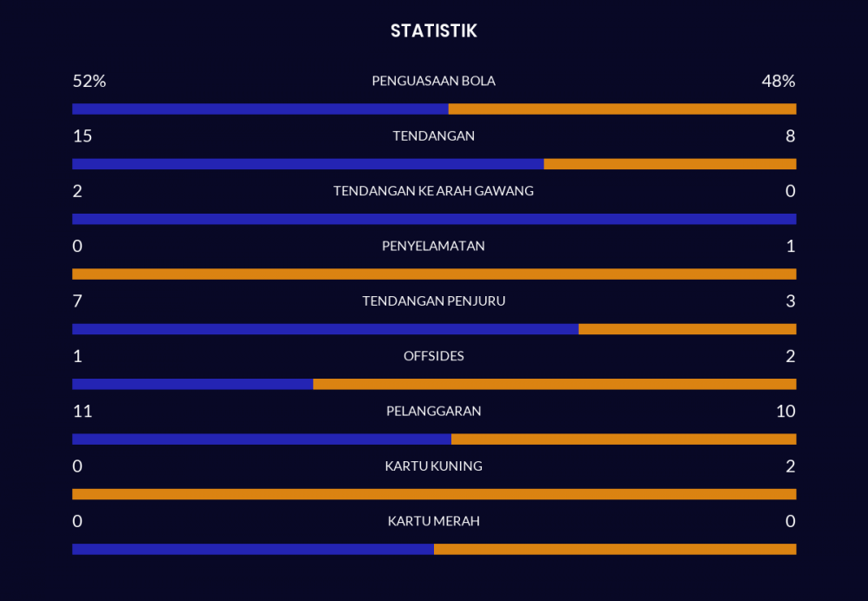Select TENDANGAN KE ARAH GAWANG label

pos(433,191)
